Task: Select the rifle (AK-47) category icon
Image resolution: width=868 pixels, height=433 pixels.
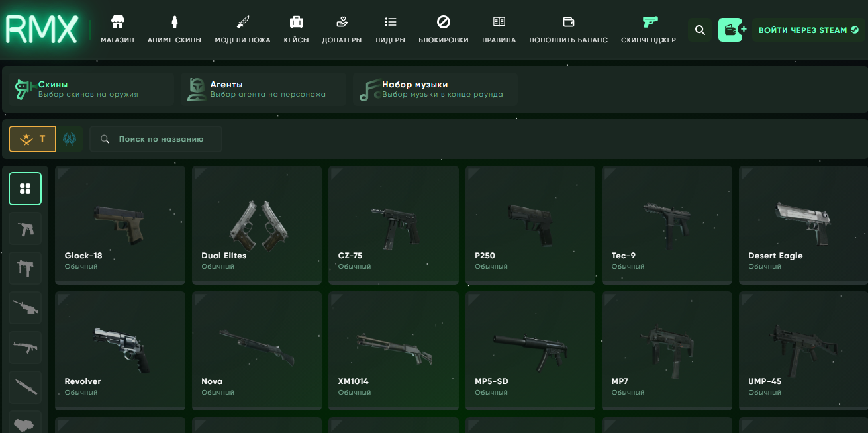Action: (25, 348)
